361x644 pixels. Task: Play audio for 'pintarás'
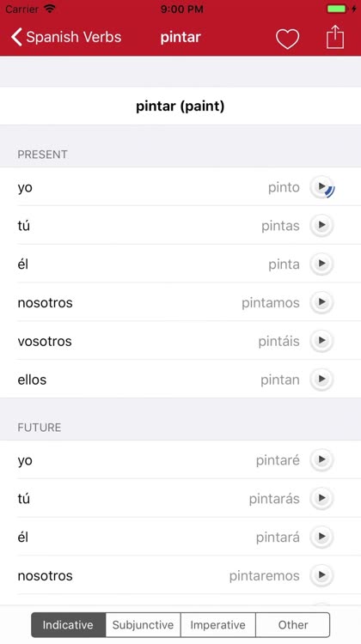321,499
